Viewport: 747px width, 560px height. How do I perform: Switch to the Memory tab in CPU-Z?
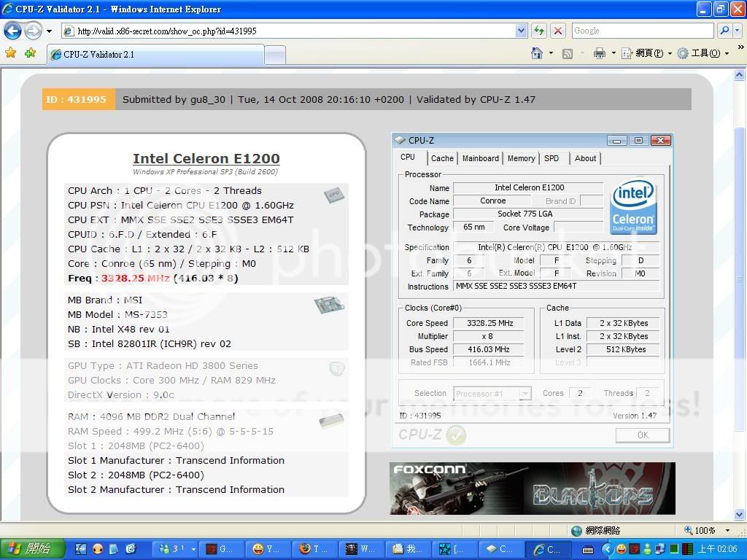[521, 158]
